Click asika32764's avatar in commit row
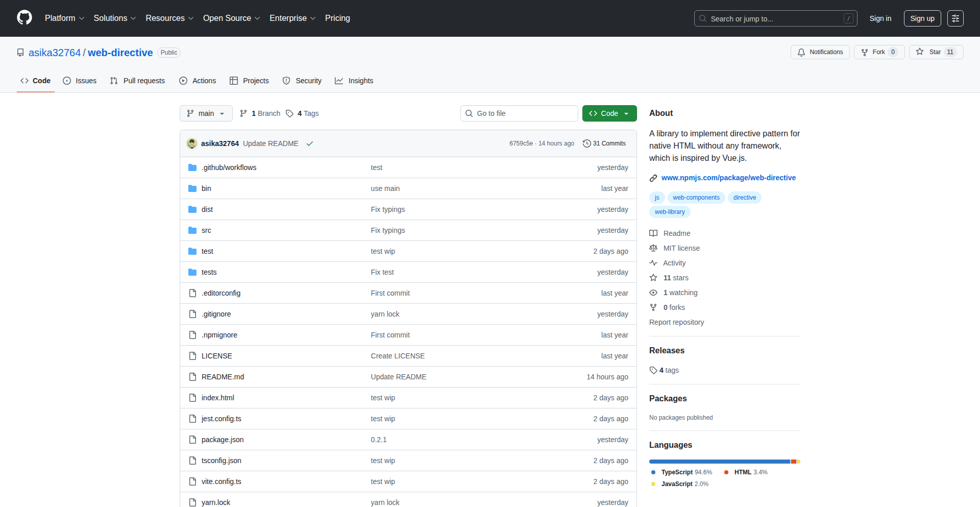 192,143
